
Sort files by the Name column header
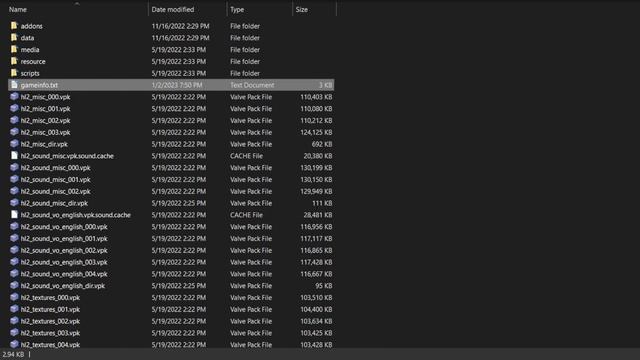pos(18,9)
